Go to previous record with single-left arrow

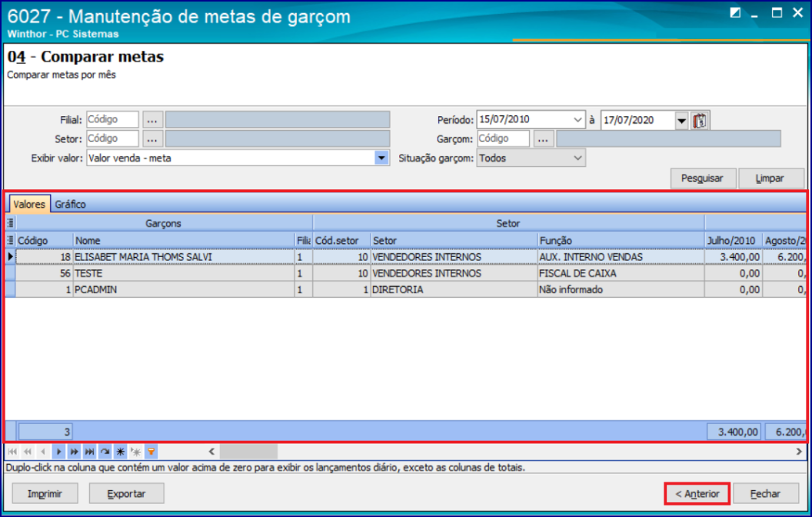[43, 452]
